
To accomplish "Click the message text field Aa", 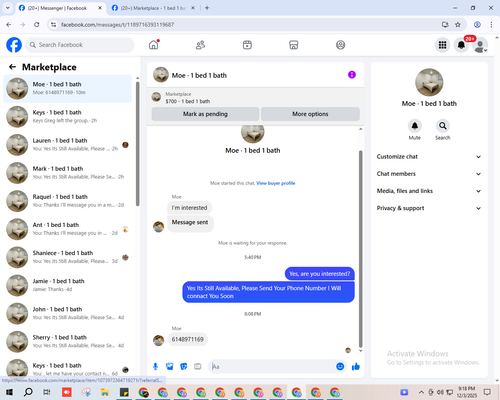I will (273, 367).
